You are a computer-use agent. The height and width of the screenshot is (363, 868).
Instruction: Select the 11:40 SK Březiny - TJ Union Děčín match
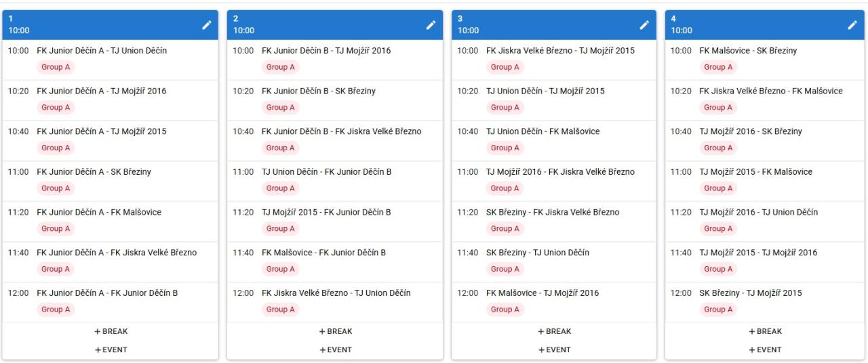click(x=537, y=253)
